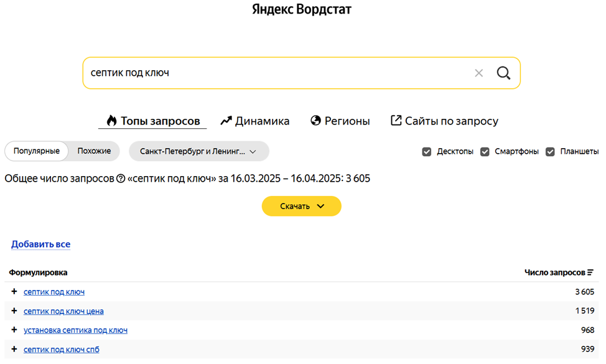The height and width of the screenshot is (364, 606).
Task: Switch to the Динамика tab
Action: coord(254,121)
